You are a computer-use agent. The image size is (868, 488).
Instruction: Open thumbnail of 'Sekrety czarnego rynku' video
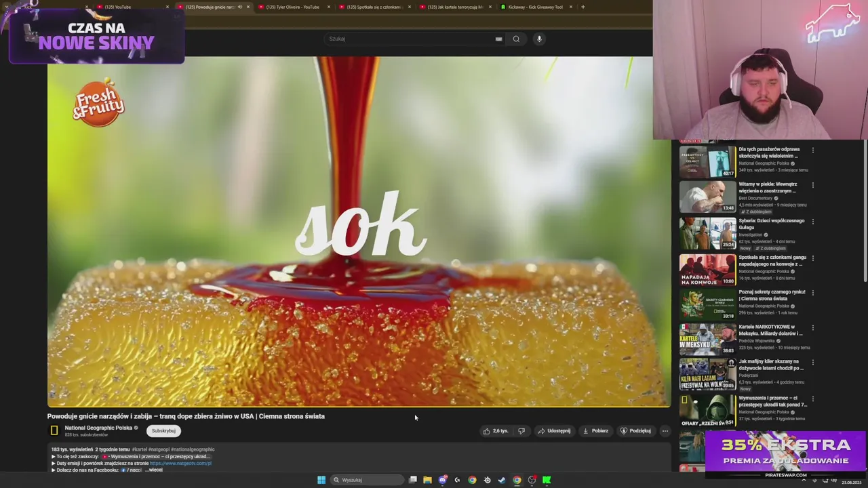pos(707,304)
